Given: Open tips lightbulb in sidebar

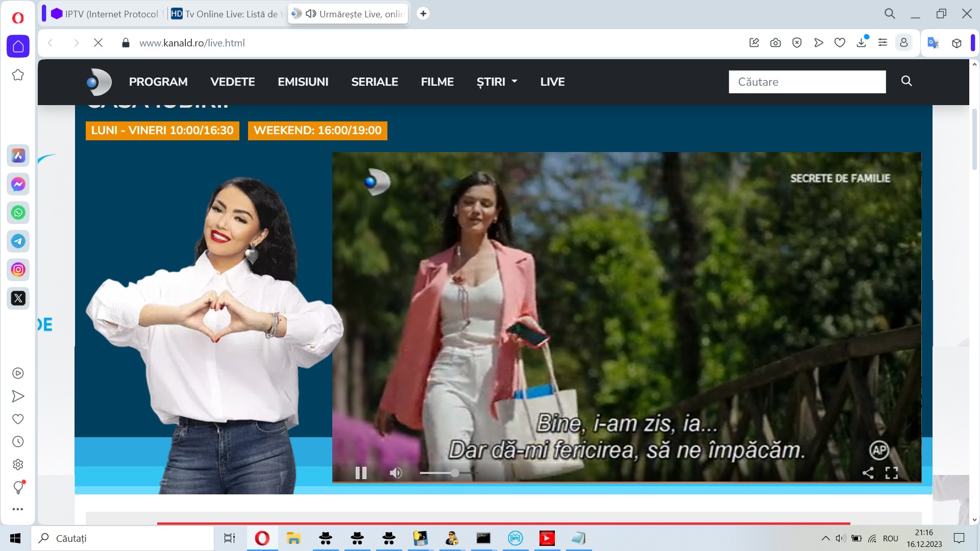Looking at the screenshot, I should pos(18,487).
